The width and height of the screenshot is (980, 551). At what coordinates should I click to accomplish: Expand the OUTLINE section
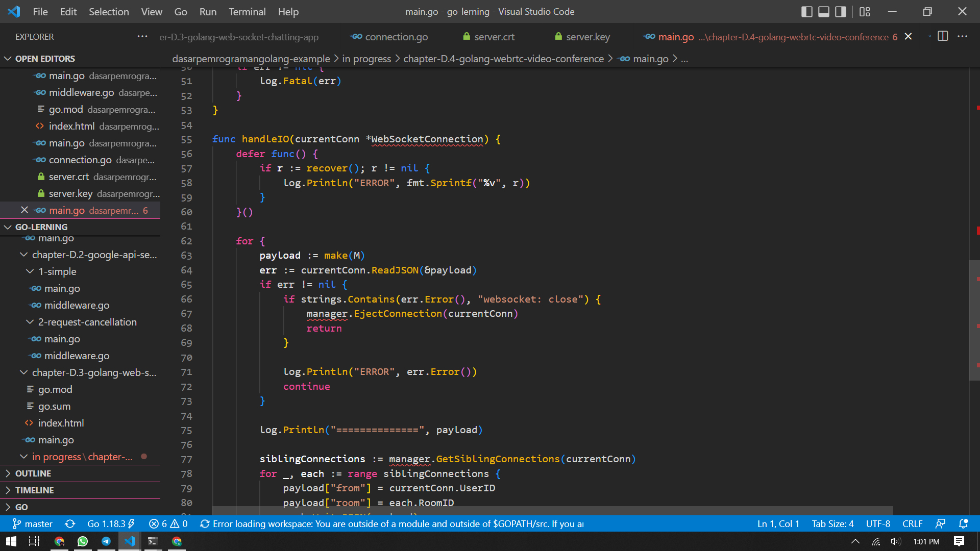pyautogui.click(x=33, y=473)
